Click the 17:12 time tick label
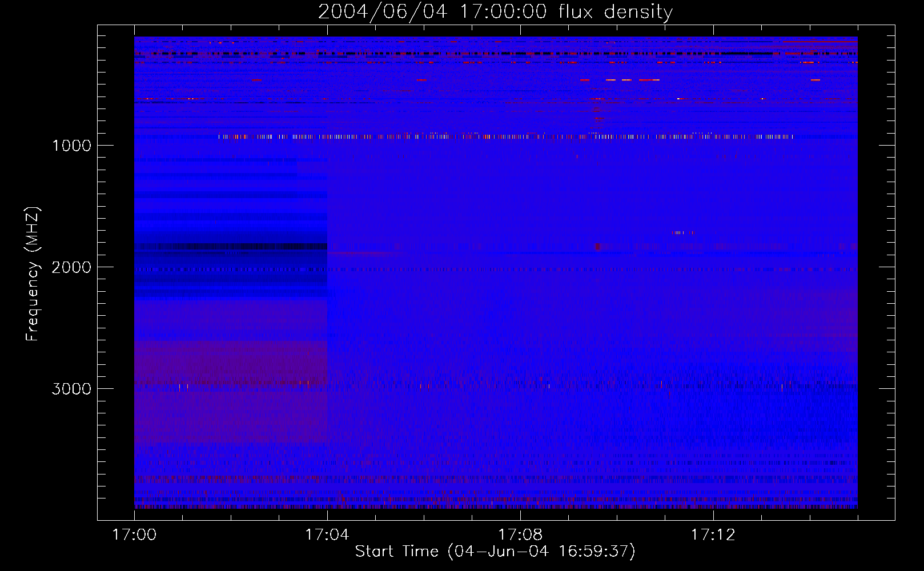Image resolution: width=924 pixels, height=571 pixels. click(x=713, y=535)
